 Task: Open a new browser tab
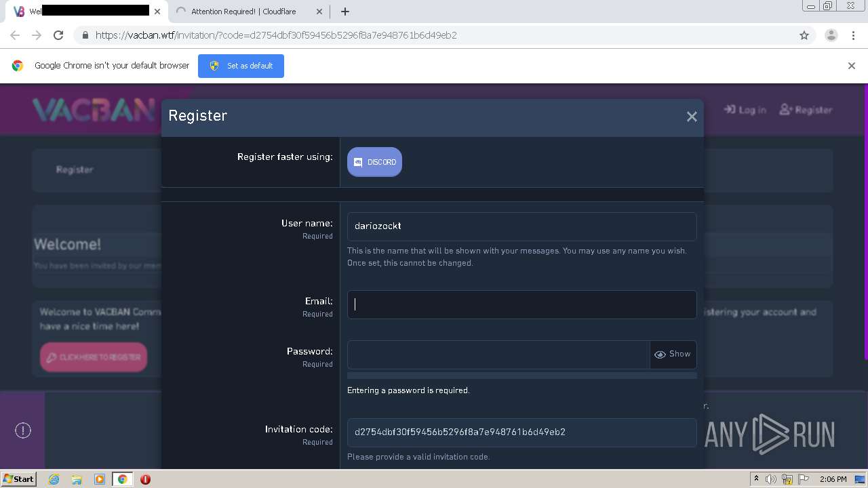coord(344,12)
